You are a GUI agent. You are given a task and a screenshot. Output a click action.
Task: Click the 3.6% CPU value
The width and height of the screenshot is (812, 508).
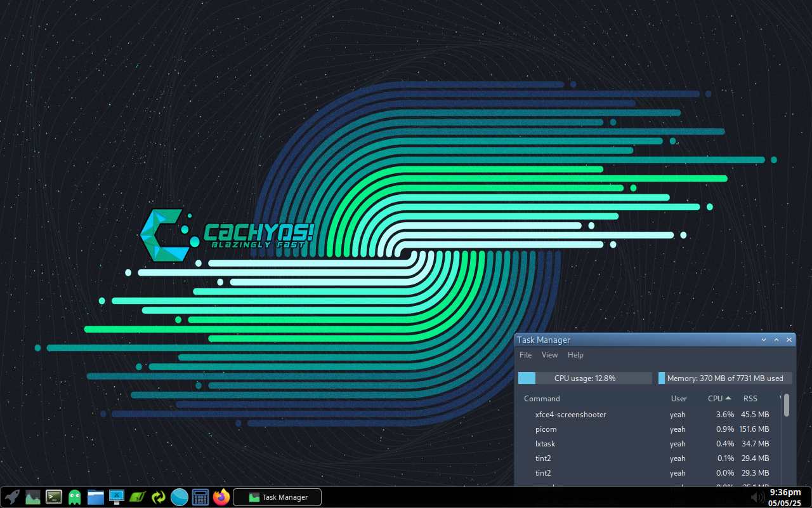point(725,415)
